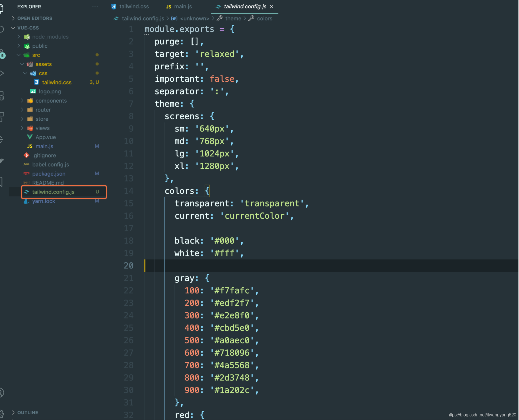Collapse the css folder

pos(25,73)
